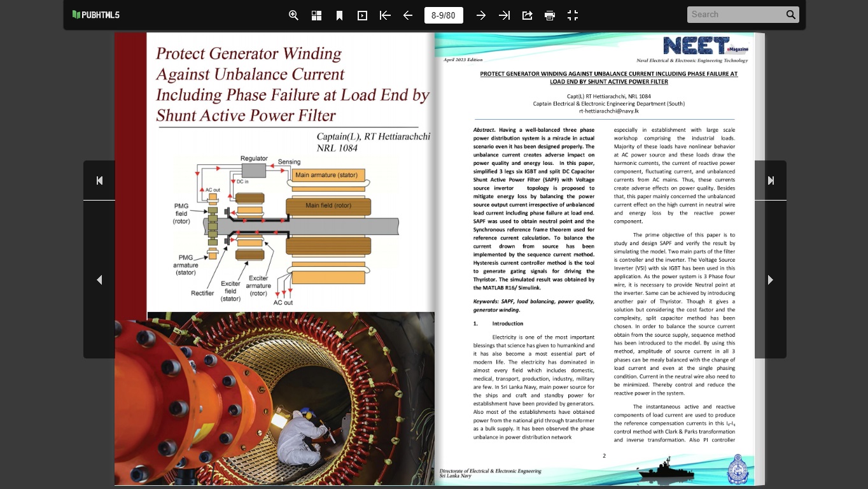
Task: Jump to first page in toolbar
Action: point(385,15)
